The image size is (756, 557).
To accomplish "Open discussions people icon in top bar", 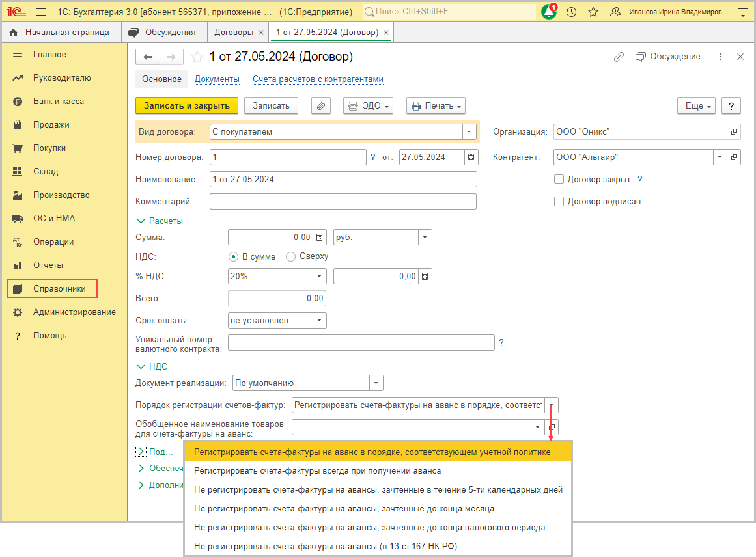I will pos(615,12).
